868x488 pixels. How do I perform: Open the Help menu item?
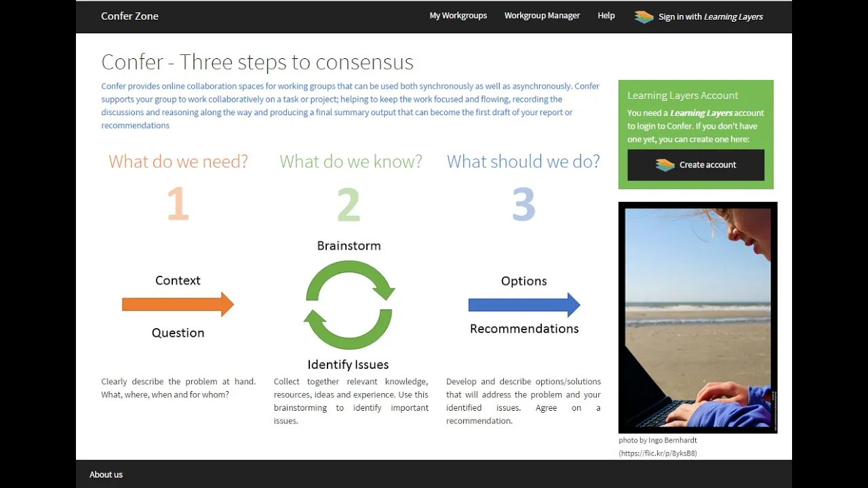click(606, 16)
